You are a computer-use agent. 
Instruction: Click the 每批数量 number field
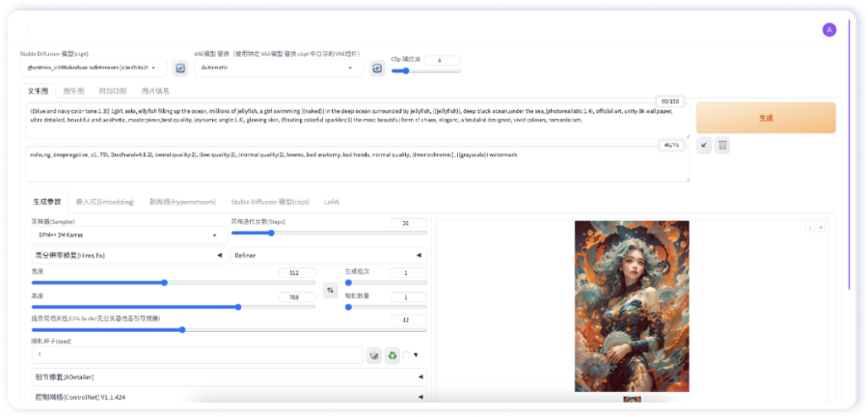(409, 297)
